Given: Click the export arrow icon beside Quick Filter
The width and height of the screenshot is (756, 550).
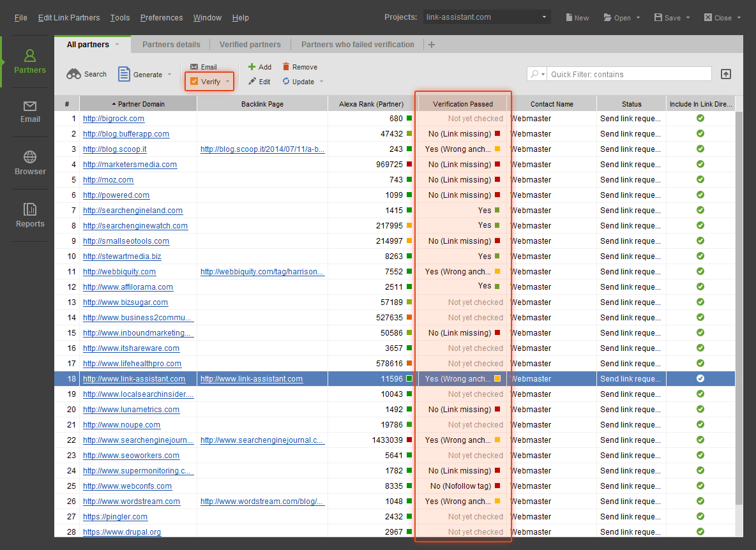Looking at the screenshot, I should 725,74.
